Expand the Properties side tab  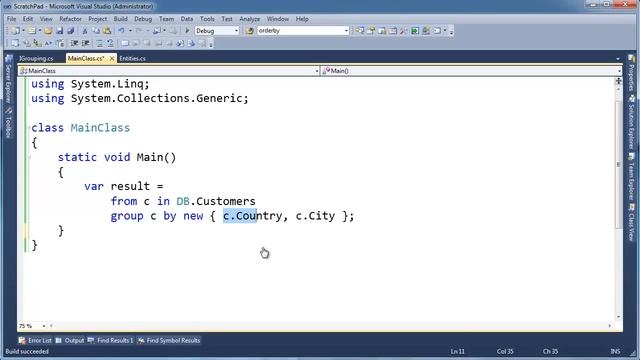pos(631,73)
